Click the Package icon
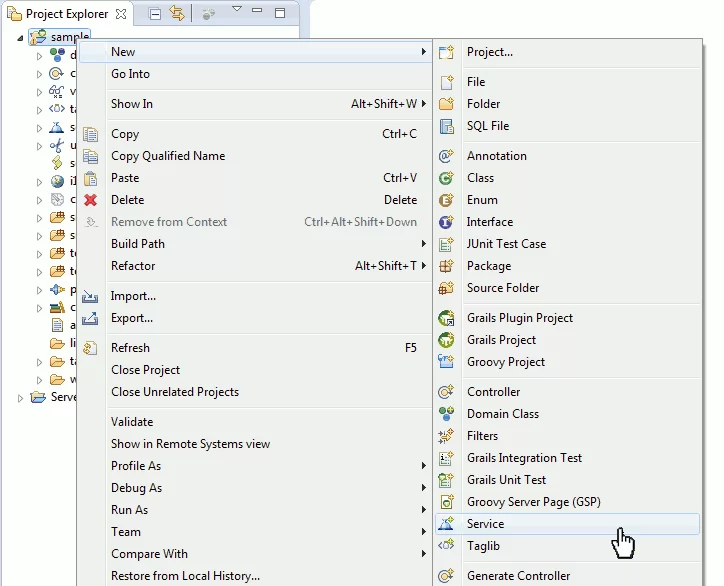This screenshot has height=586, width=724. click(446, 266)
